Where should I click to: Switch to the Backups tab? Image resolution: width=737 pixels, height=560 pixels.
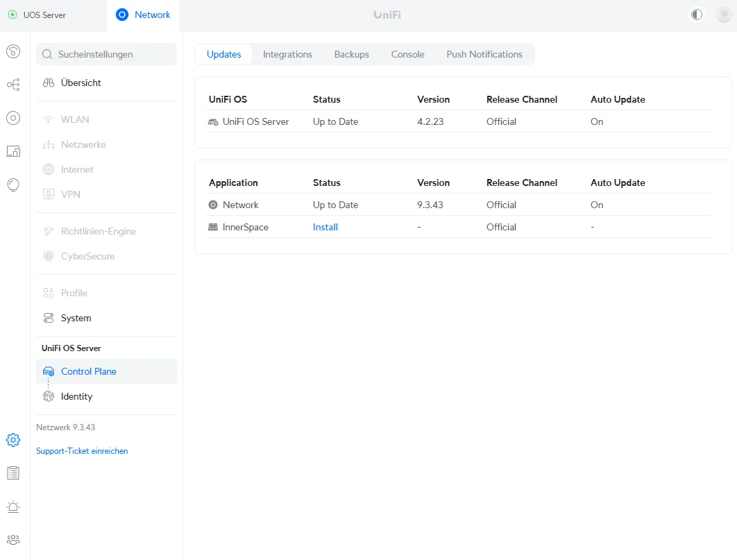[352, 55]
